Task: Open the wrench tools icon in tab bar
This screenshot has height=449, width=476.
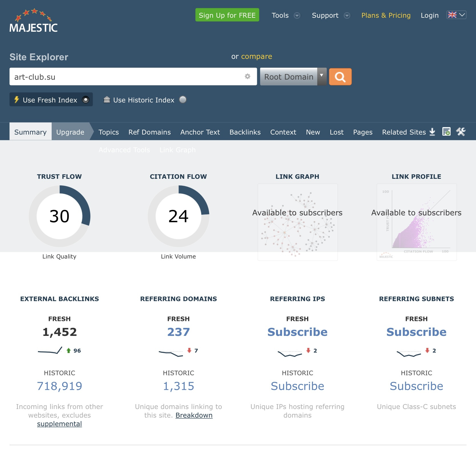Action: 461,132
